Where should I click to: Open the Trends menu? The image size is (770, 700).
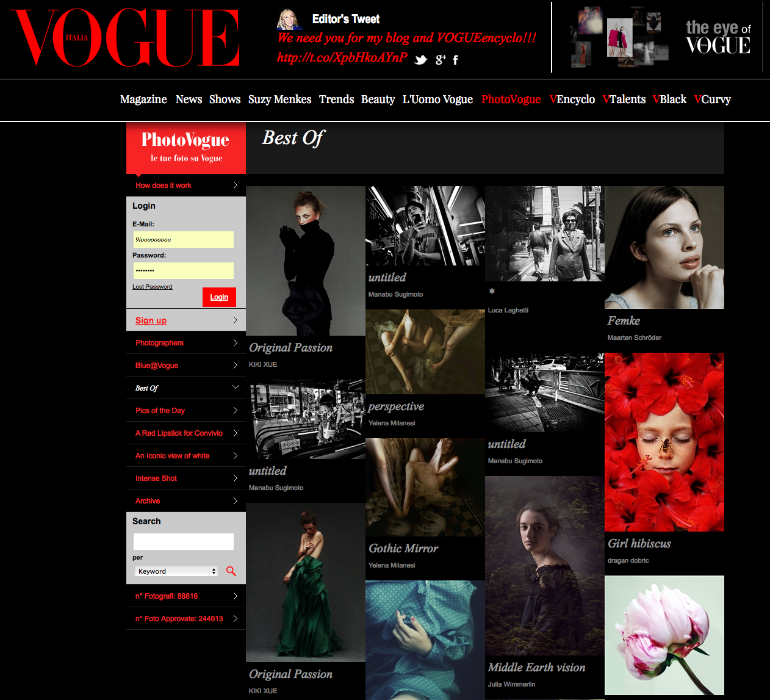(336, 99)
